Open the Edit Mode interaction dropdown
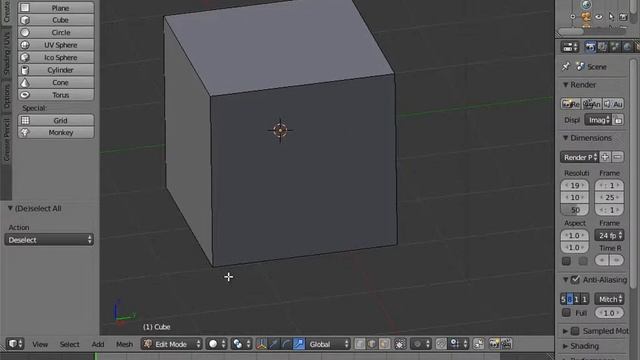Image resolution: width=640 pixels, height=360 pixels. (x=172, y=344)
